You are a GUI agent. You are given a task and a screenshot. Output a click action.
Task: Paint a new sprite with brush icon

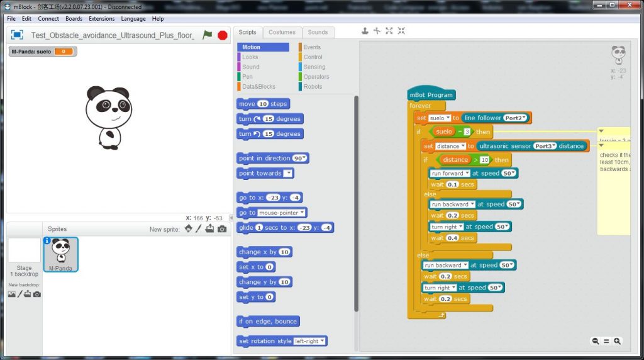pos(199,229)
